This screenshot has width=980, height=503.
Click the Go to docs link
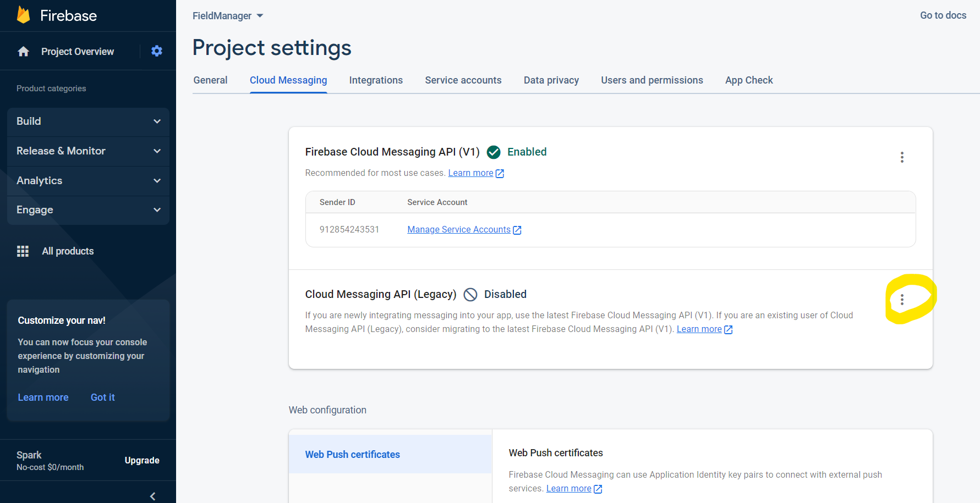click(943, 15)
